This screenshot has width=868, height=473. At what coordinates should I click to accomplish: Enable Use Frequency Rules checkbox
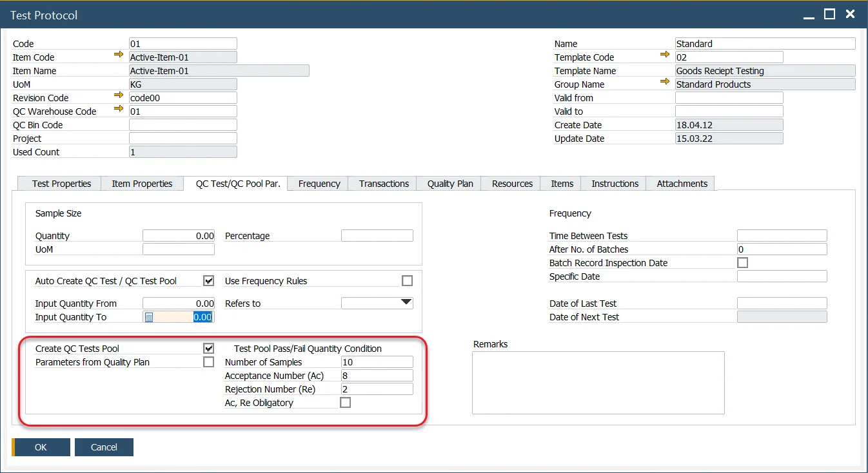pos(407,281)
